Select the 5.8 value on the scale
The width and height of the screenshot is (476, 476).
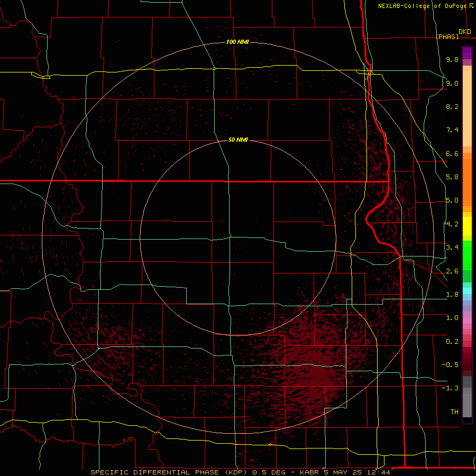(x=452, y=177)
